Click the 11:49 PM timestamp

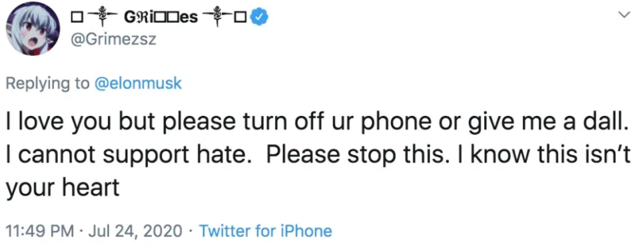(40, 231)
